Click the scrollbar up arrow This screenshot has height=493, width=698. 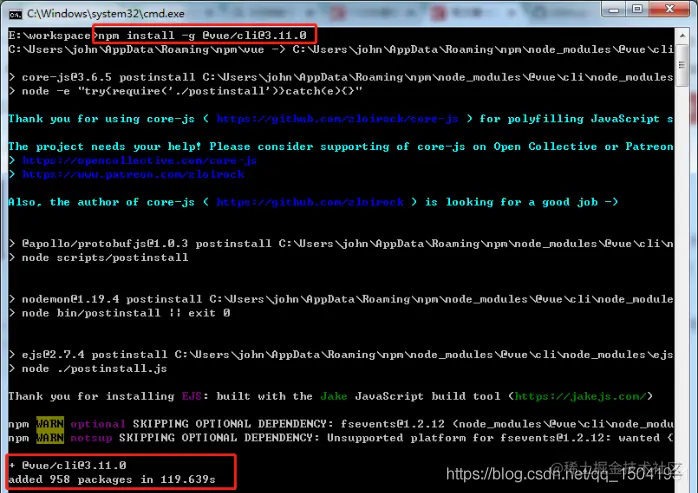[x=682, y=35]
